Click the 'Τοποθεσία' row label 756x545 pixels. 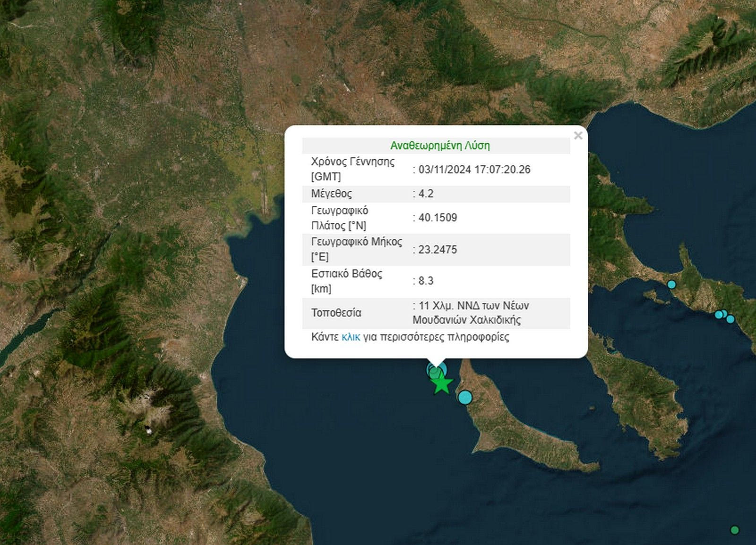click(x=336, y=313)
